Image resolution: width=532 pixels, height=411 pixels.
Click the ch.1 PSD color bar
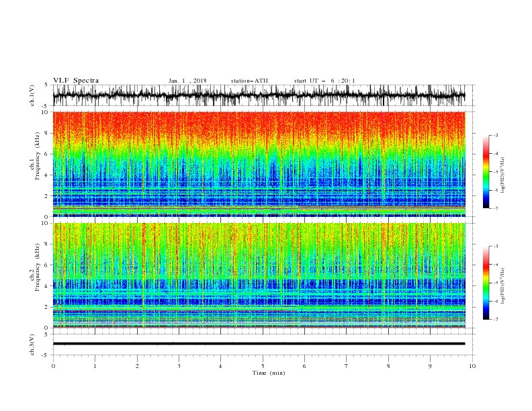pyautogui.click(x=486, y=172)
